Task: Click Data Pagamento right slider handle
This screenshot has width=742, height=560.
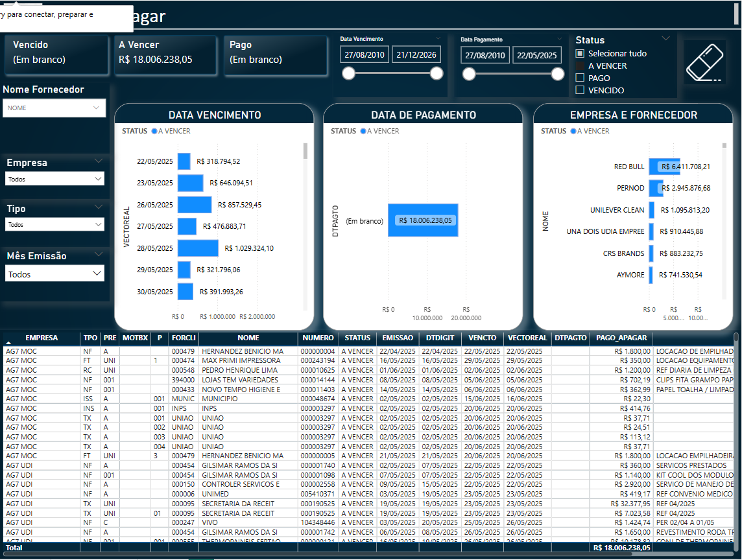Action: point(558,74)
